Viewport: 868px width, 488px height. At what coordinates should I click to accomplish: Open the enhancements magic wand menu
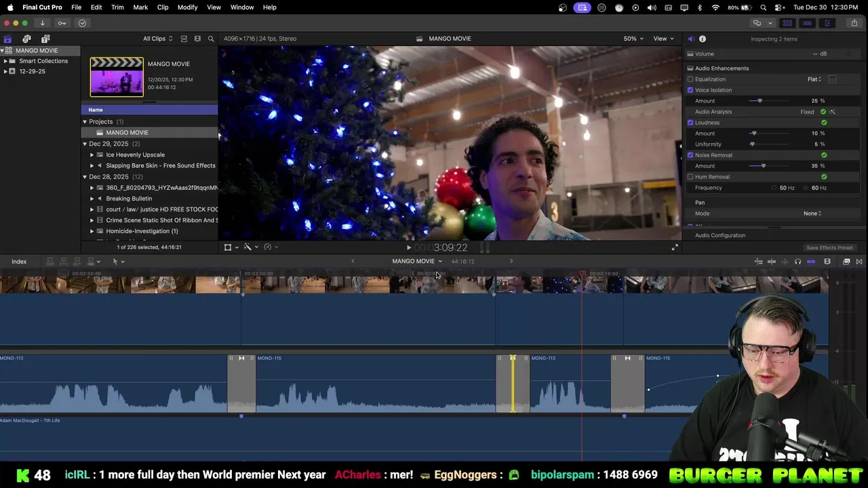[250, 247]
